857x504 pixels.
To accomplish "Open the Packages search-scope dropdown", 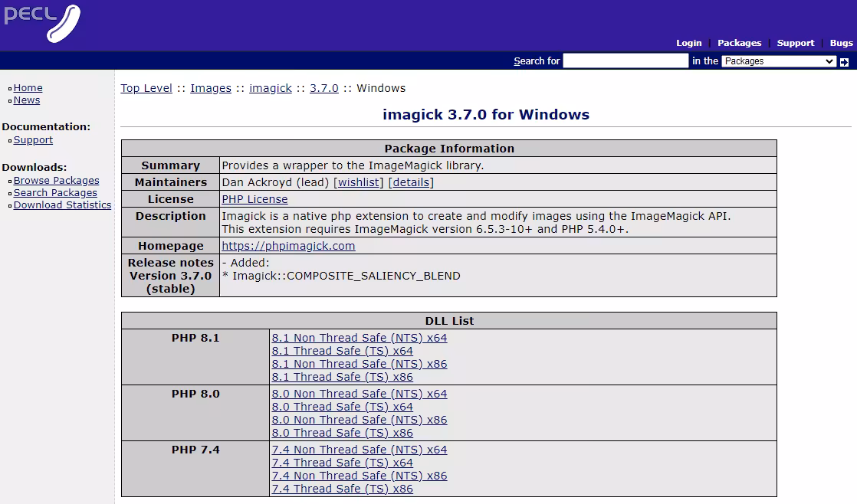I will coord(779,61).
